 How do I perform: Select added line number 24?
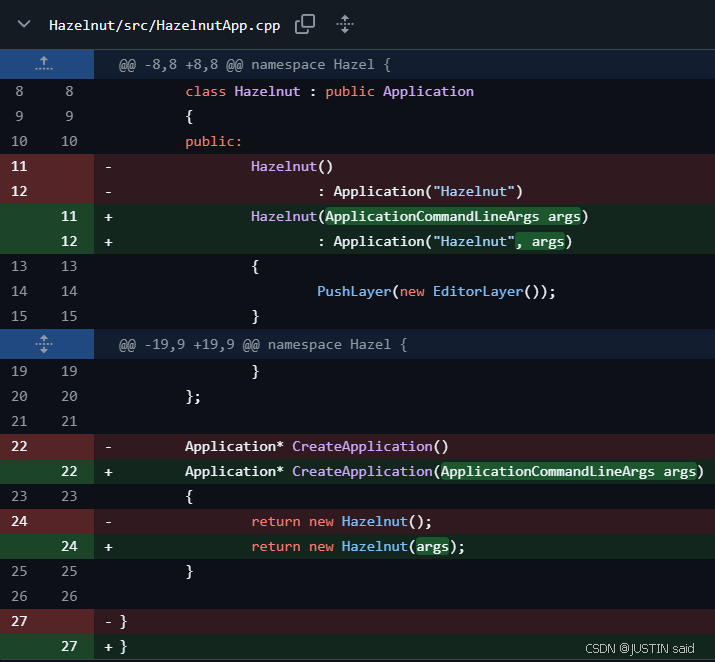(x=69, y=546)
